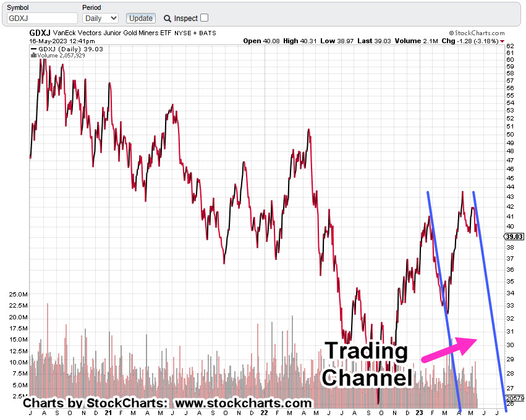Click the GDXJ Daily line legend marker
526x420 pixels.
[x=33, y=48]
